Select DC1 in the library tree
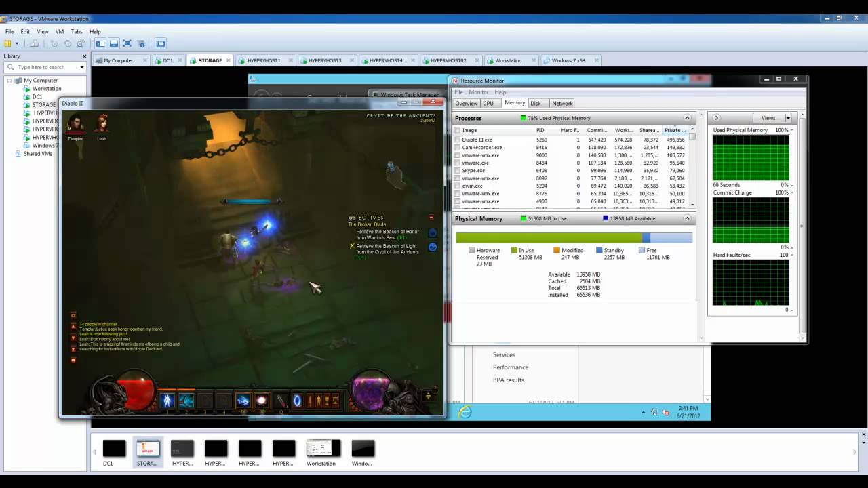Viewport: 868px width, 488px height. (x=37, y=97)
